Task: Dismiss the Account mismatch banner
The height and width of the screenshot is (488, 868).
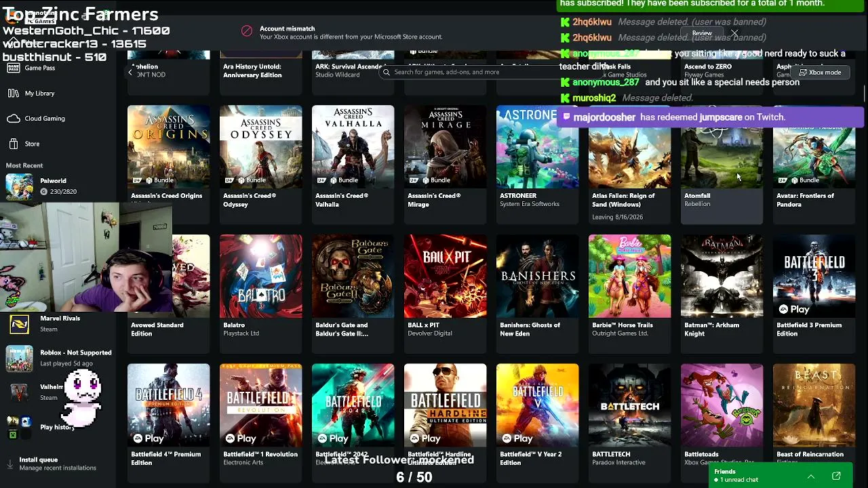Action: coord(734,33)
